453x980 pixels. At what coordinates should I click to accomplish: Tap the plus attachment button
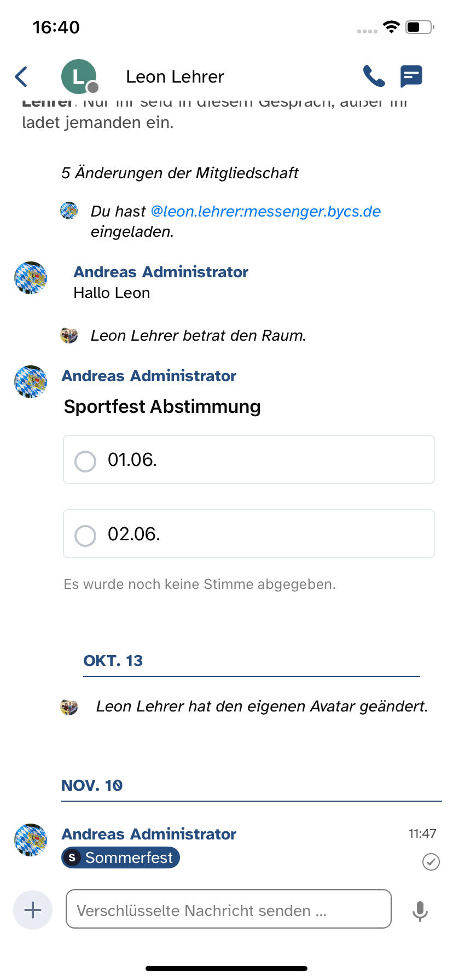coord(33,910)
